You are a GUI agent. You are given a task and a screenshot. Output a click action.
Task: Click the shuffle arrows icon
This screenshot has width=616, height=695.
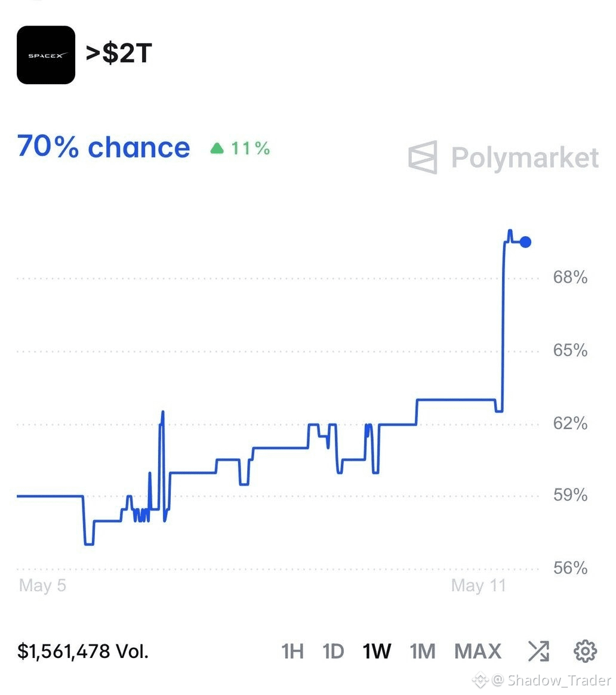(x=538, y=651)
